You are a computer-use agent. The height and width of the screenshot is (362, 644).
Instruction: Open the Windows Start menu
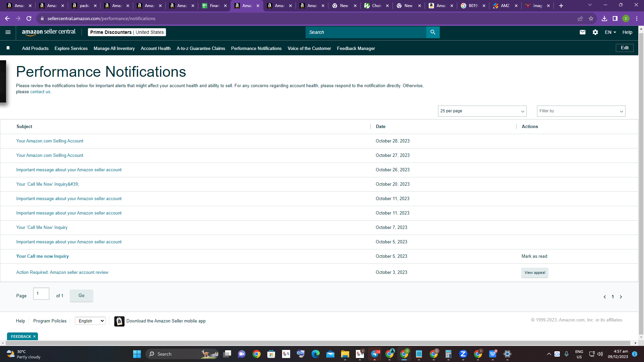pos(137,354)
